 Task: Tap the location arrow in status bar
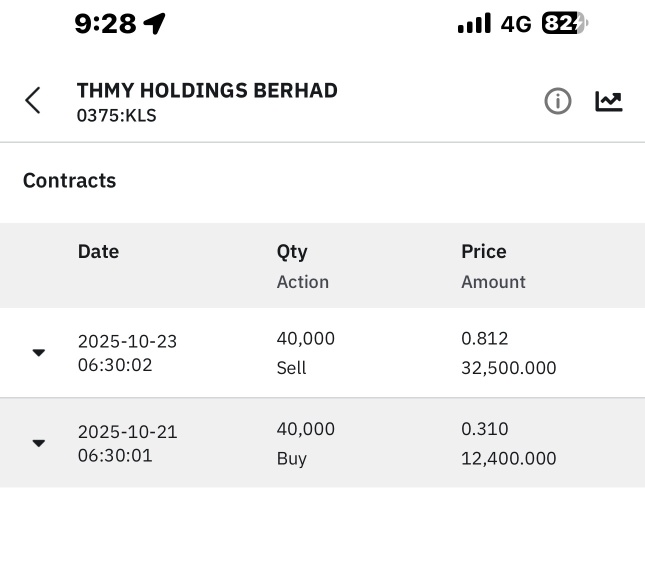(x=155, y=24)
